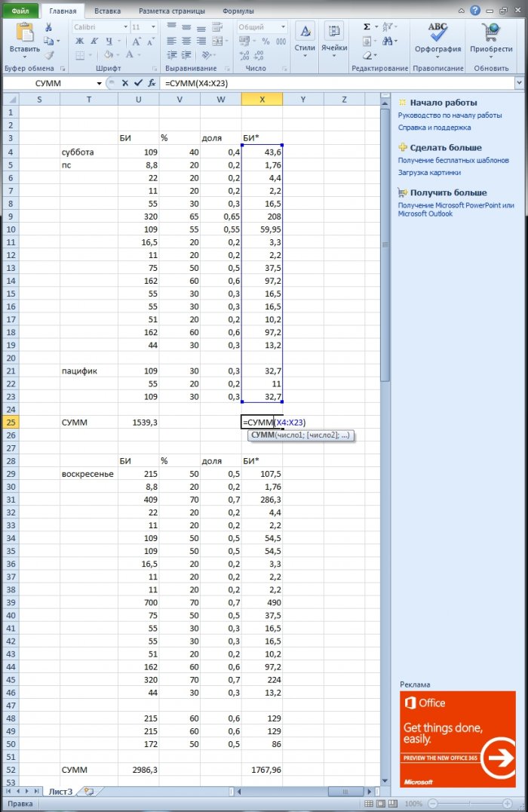The image size is (528, 812).
Task: Click the font color A button
Action: coord(130,55)
